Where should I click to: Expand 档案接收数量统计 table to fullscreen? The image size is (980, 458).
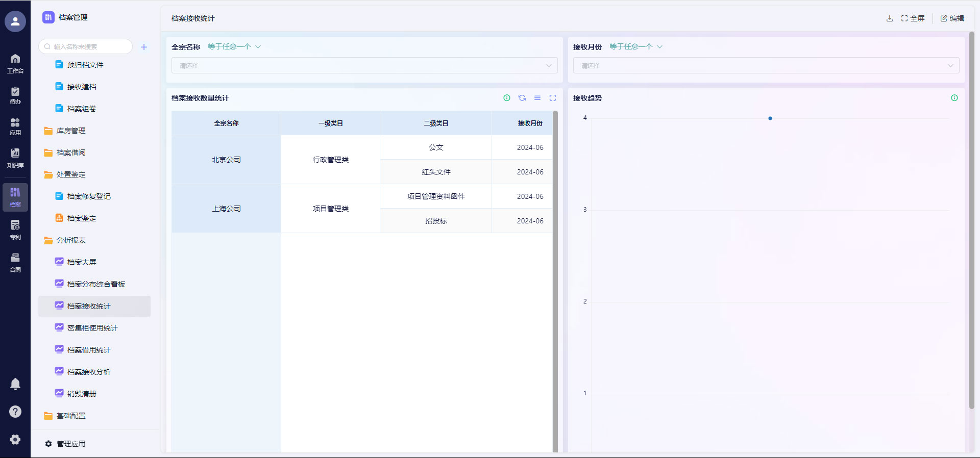click(x=552, y=98)
